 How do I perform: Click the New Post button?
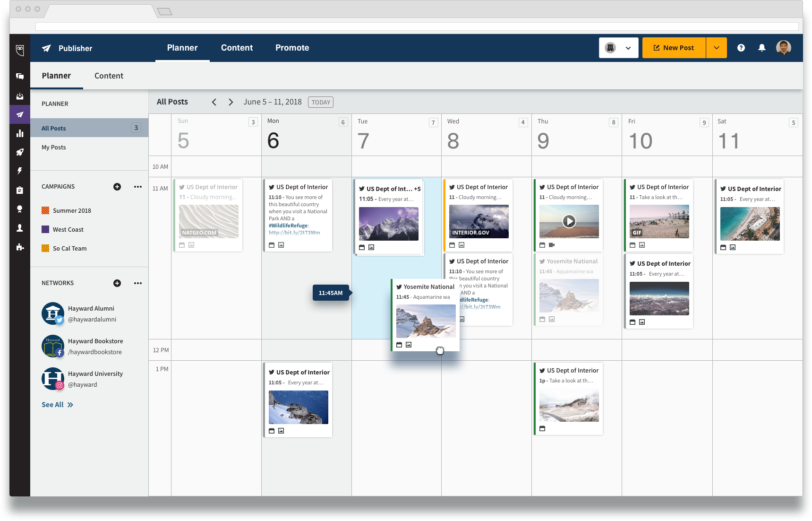coord(674,48)
